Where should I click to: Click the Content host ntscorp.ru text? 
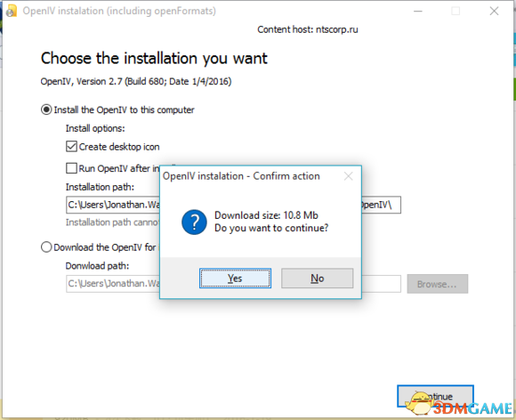(307, 29)
